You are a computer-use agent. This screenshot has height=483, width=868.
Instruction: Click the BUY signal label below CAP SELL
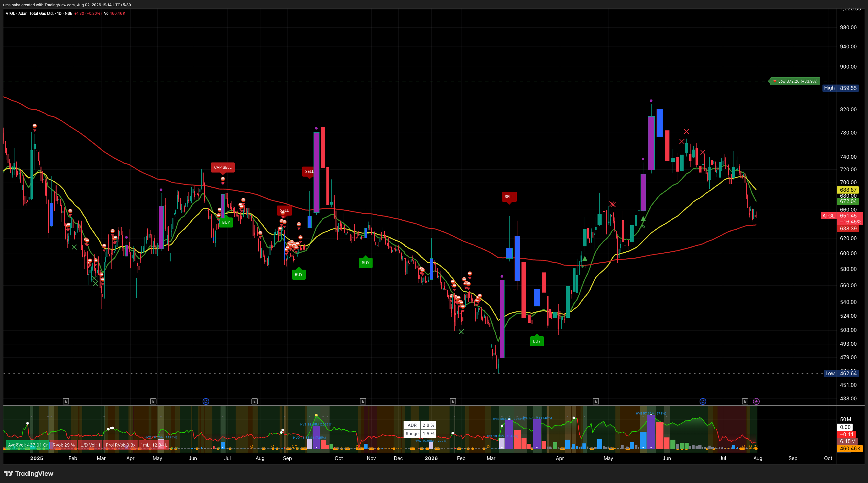[226, 222]
